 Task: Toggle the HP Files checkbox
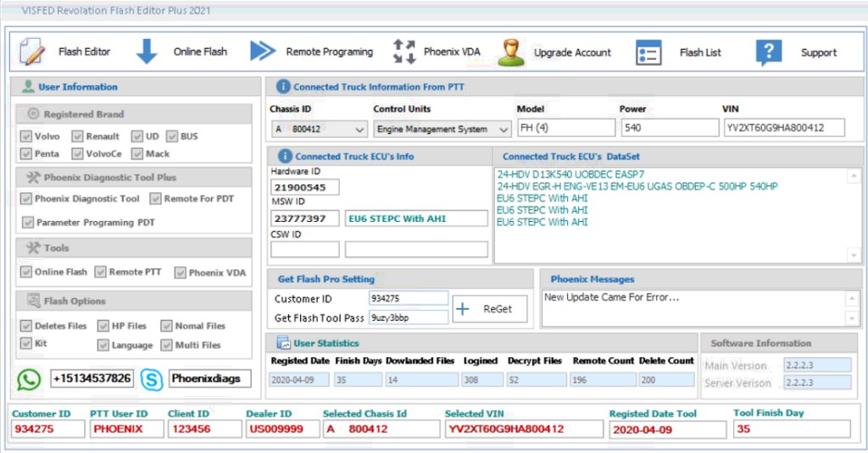coord(103,326)
